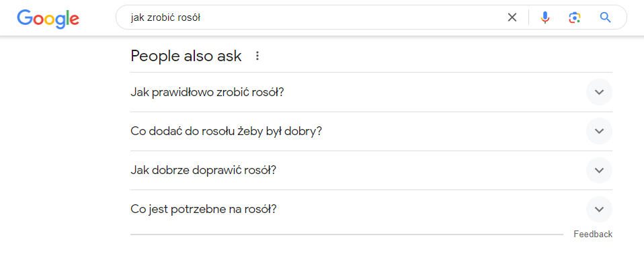
Task: Open three-dot menu beside People also ask
Action: (x=257, y=56)
